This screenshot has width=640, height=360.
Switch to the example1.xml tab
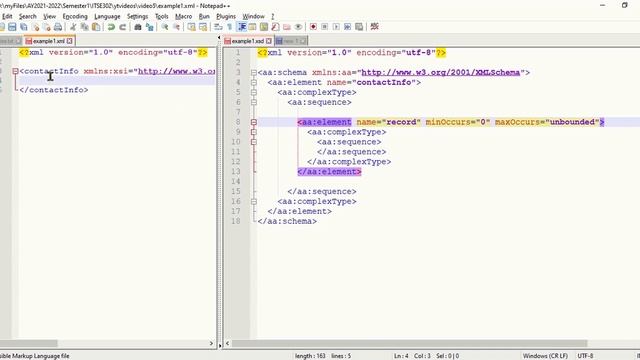click(49, 41)
